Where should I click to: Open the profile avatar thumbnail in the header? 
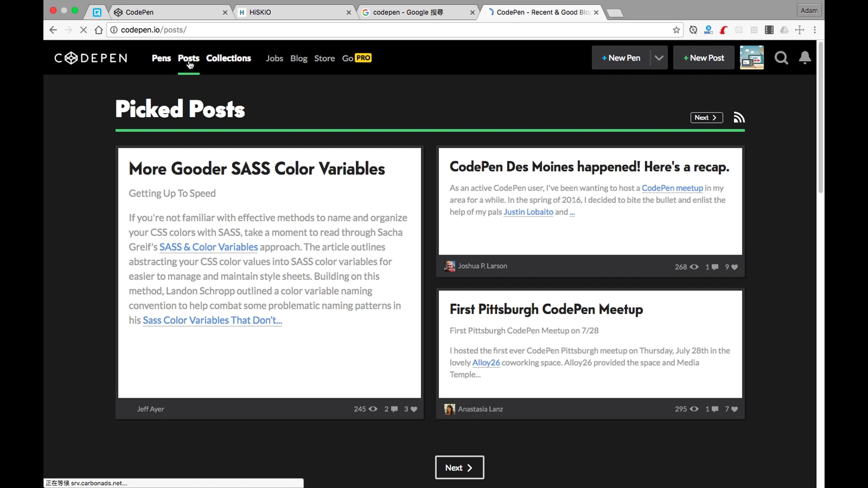point(751,57)
